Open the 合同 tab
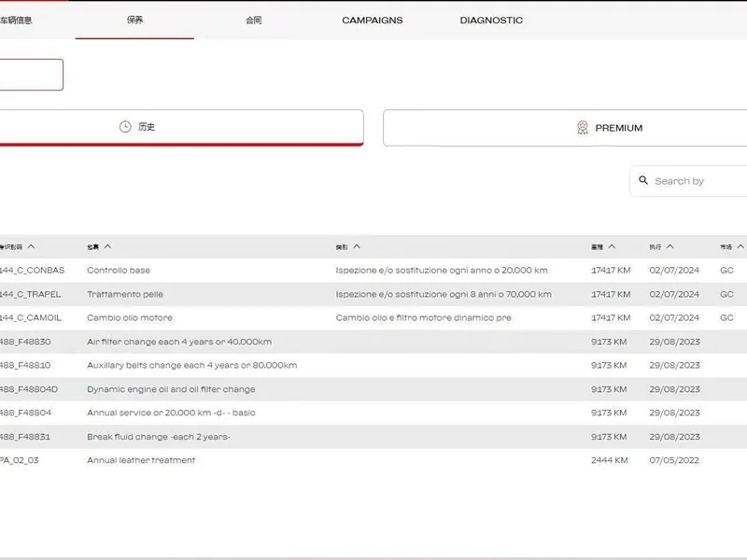Viewport: 747px width, 560px height. (x=253, y=20)
